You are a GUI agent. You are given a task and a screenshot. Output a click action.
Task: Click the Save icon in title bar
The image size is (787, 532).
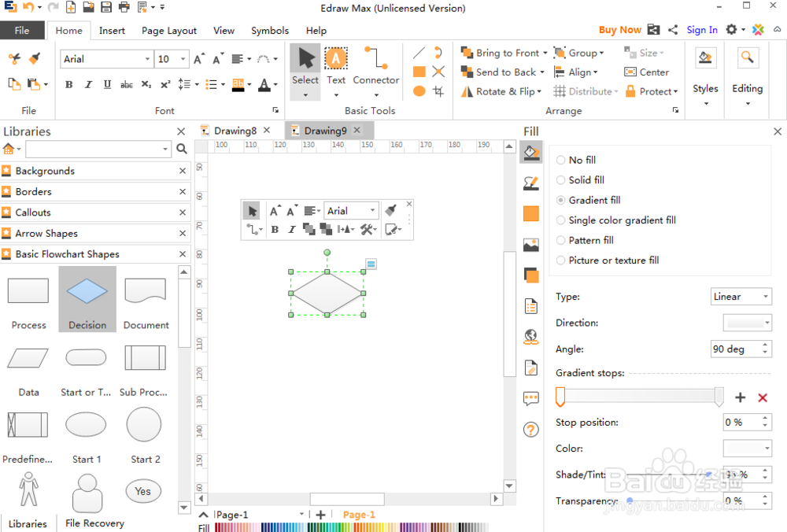[106, 7]
